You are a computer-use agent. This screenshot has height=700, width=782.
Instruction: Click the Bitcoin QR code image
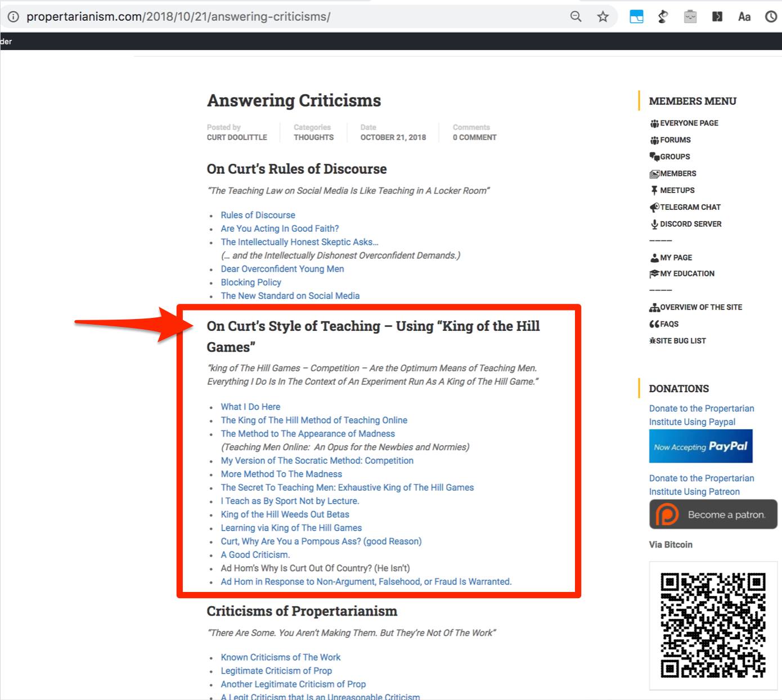pyautogui.click(x=713, y=625)
